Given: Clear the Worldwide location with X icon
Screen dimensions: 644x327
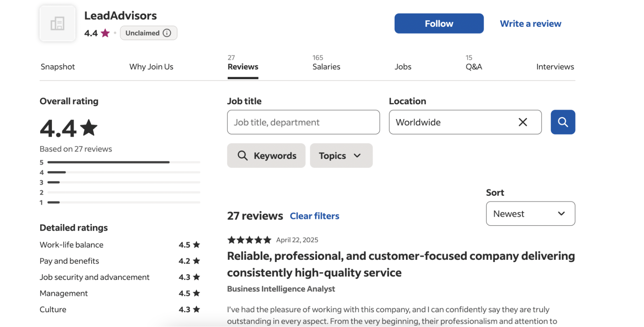Looking at the screenshot, I should 523,122.
